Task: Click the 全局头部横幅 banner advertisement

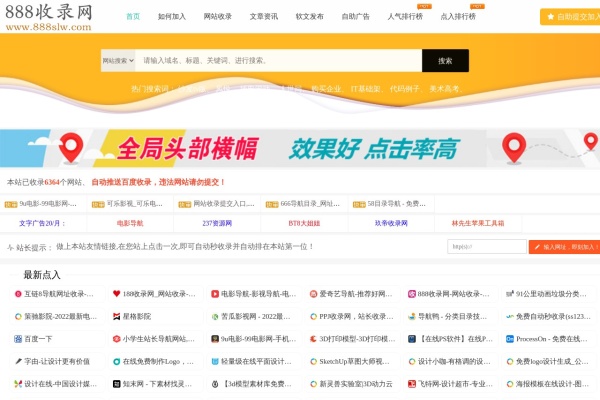Action: point(300,150)
